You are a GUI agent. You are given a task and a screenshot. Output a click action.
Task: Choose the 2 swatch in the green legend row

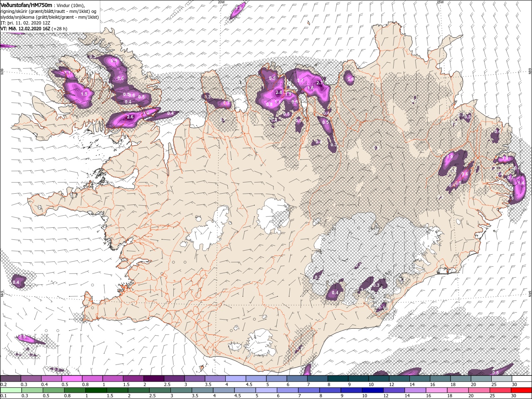(138, 390)
